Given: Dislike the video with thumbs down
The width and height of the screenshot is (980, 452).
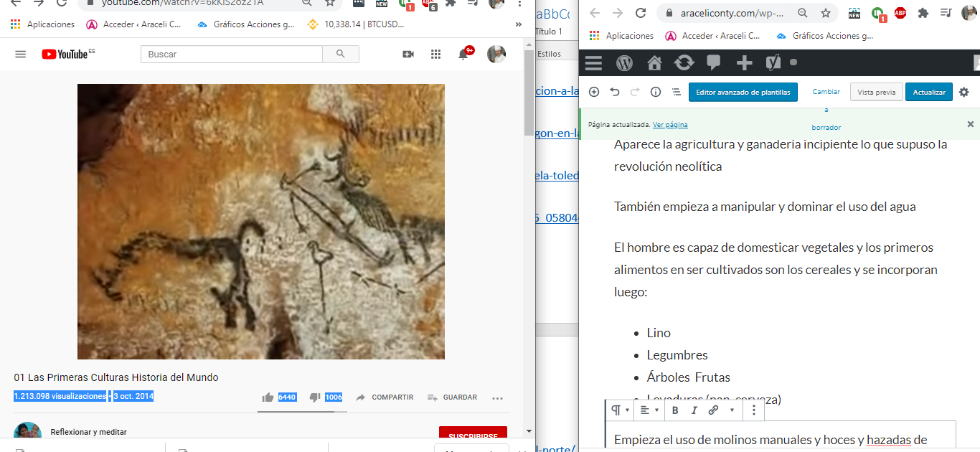Looking at the screenshot, I should point(314,397).
